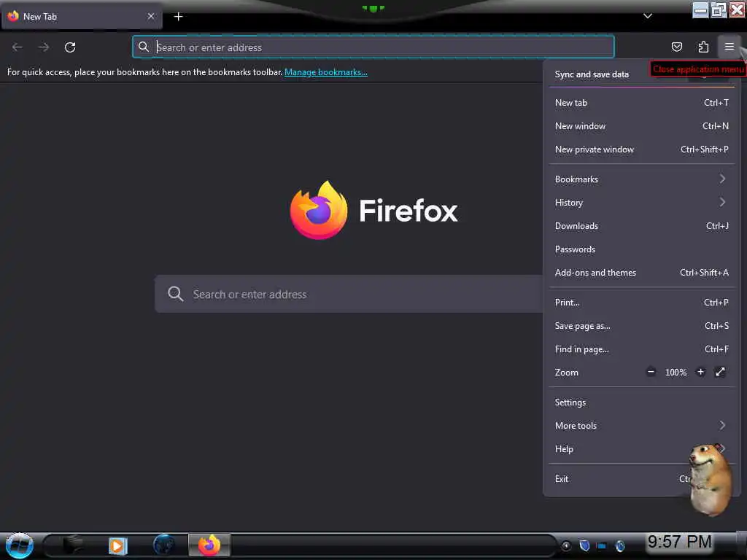The width and height of the screenshot is (747, 560).
Task: Select Find in page...
Action: [x=641, y=349]
